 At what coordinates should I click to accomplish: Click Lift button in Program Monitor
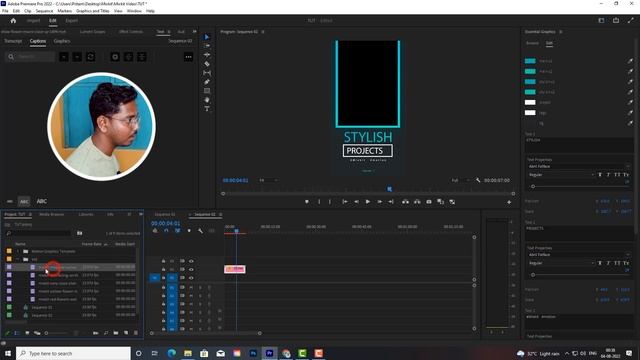[405, 202]
